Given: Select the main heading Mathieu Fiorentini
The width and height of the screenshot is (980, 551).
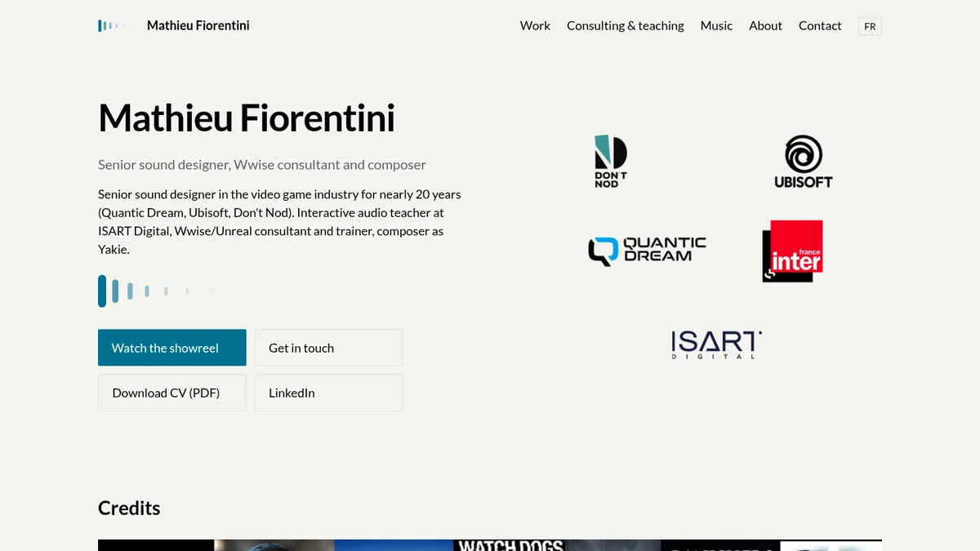Looking at the screenshot, I should click(x=247, y=118).
